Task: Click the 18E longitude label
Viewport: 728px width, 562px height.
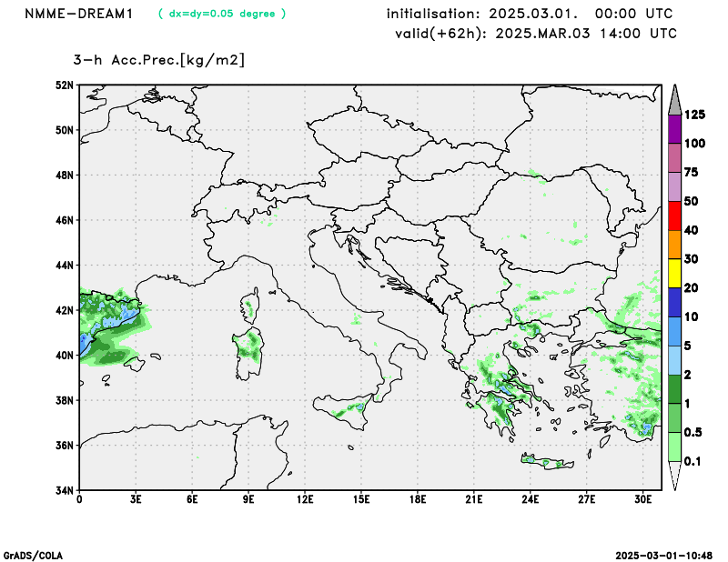Action: click(x=418, y=500)
